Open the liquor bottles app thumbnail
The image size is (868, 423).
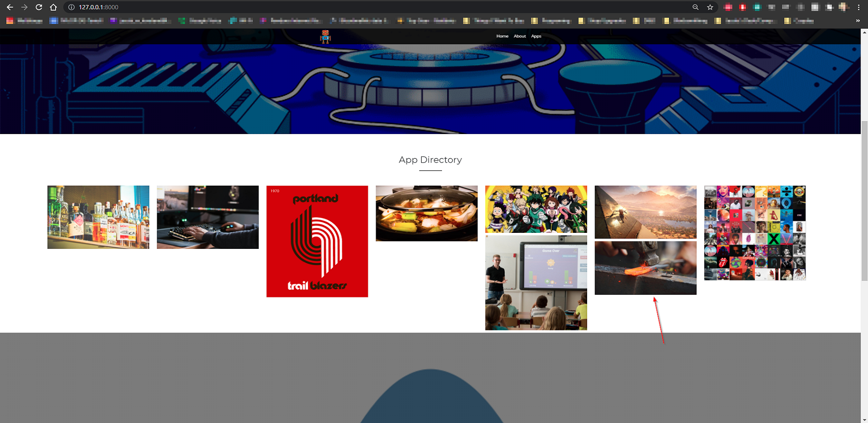click(x=98, y=217)
